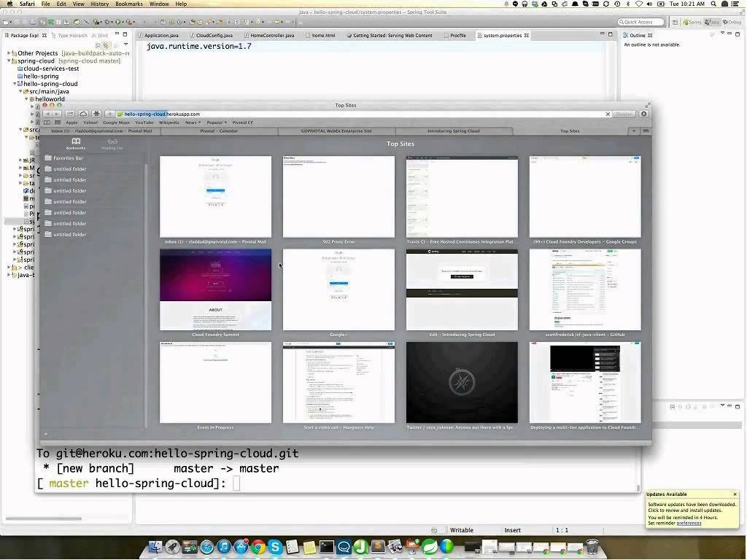Click the Top Sites grid icon in bookmarks bar
747x560 pixels.
58,122
